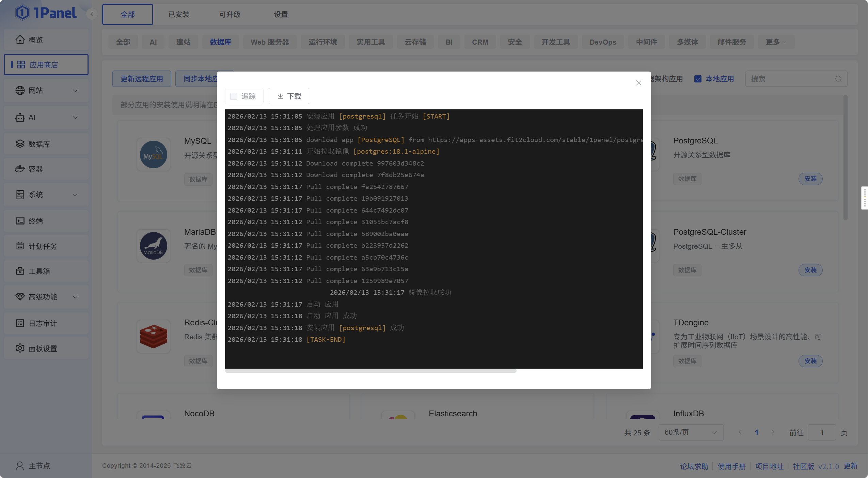The width and height of the screenshot is (868, 478).
Task: Click the MySQL app logo
Action: tap(153, 155)
